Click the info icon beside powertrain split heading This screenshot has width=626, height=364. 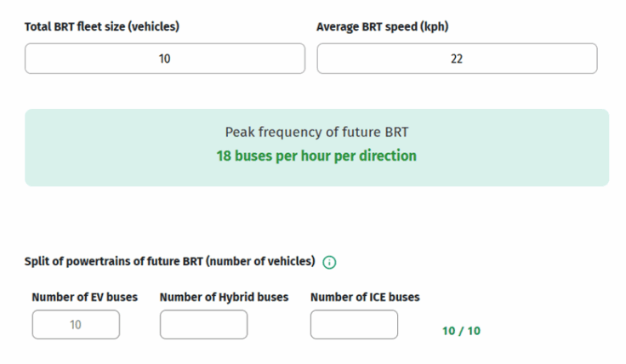(x=330, y=261)
